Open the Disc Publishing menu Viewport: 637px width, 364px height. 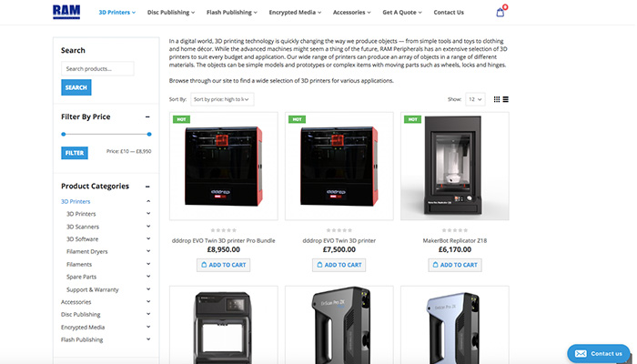click(x=171, y=12)
